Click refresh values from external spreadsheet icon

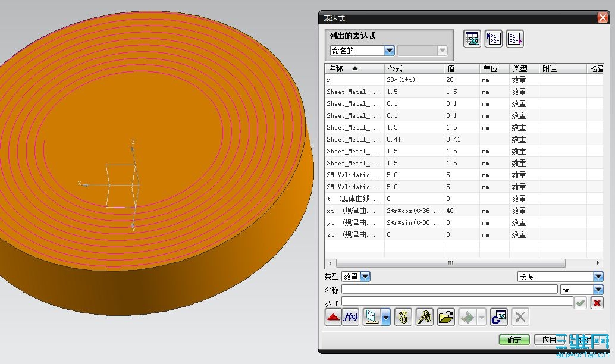(499, 317)
